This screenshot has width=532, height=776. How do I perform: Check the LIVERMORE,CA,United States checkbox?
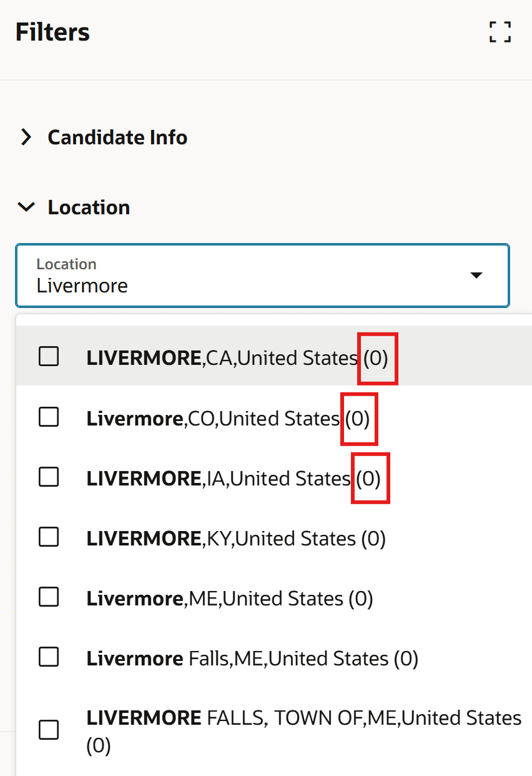coord(48,356)
